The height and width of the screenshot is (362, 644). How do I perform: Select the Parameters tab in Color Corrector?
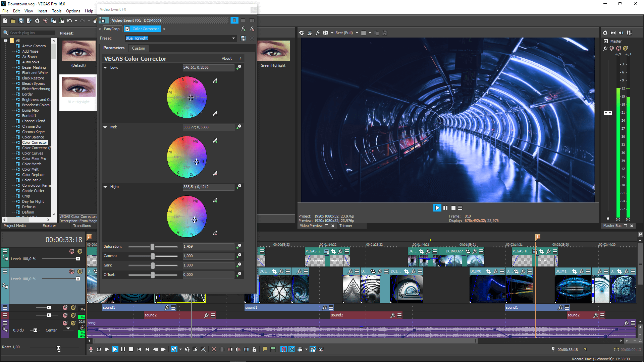pyautogui.click(x=113, y=48)
